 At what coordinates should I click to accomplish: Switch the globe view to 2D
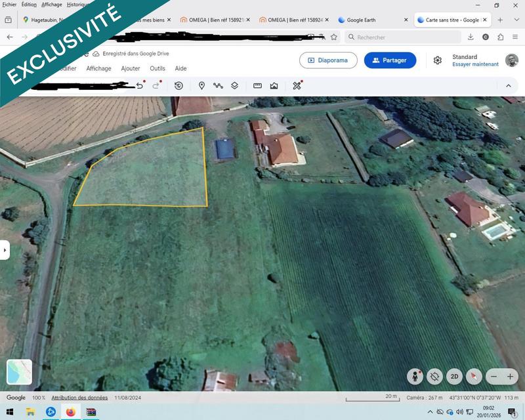point(453,376)
